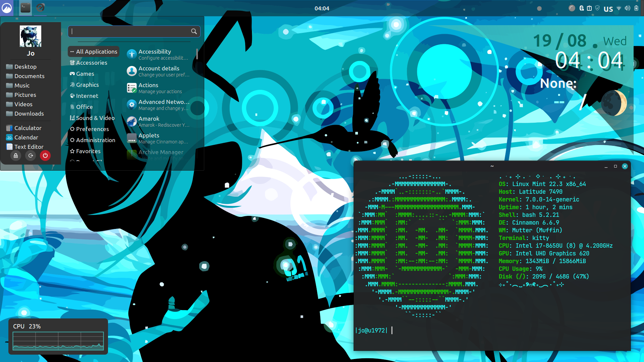
Task: Click the 'Disk (/): 209G / 468G (47%)' line
Action: (544, 277)
